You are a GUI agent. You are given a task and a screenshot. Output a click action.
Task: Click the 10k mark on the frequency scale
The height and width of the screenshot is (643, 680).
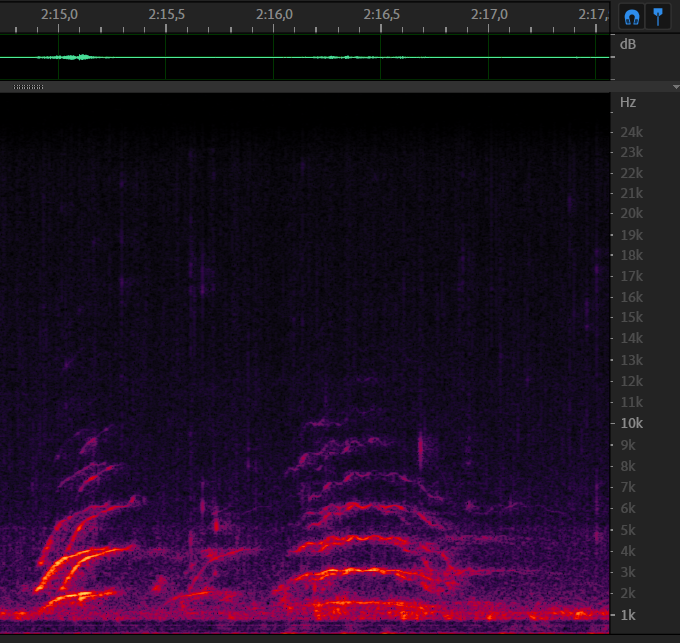(631, 423)
